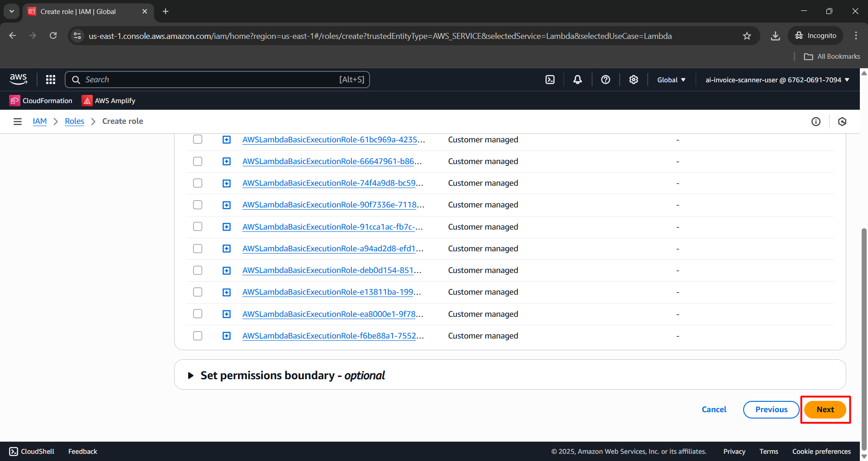Image resolution: width=868 pixels, height=461 pixels.
Task: Go to Roles in the breadcrumb
Action: [x=74, y=121]
